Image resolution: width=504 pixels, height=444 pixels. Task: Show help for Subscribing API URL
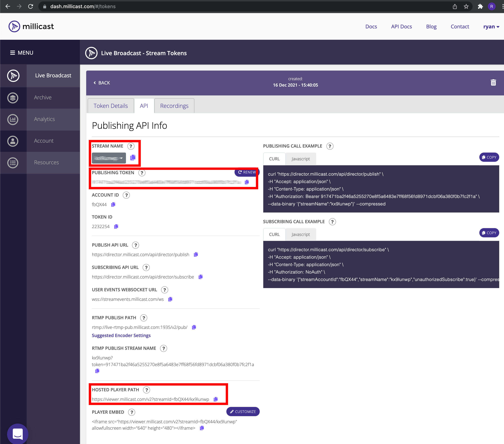(146, 267)
